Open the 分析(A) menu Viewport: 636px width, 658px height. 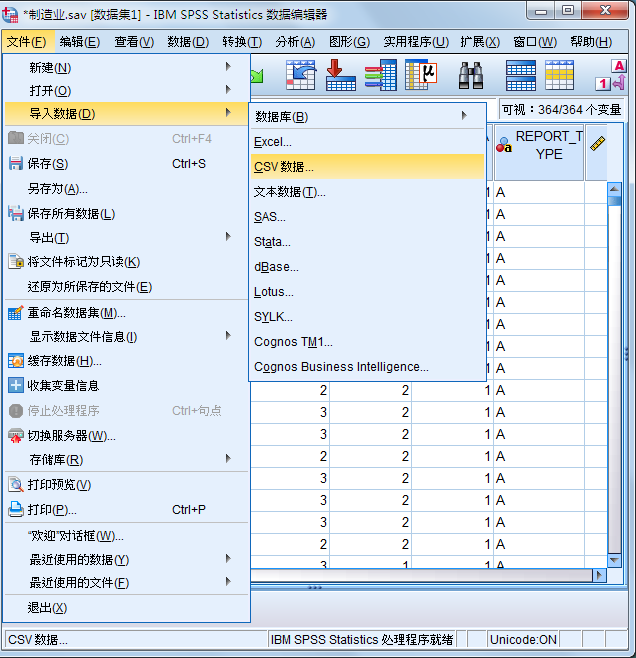(295, 42)
